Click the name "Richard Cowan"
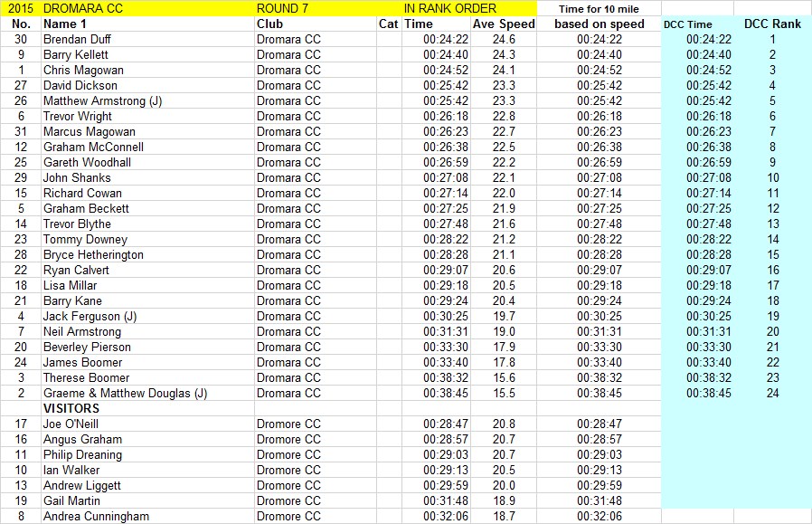Viewport: 812px width, 524px height. pos(82,194)
